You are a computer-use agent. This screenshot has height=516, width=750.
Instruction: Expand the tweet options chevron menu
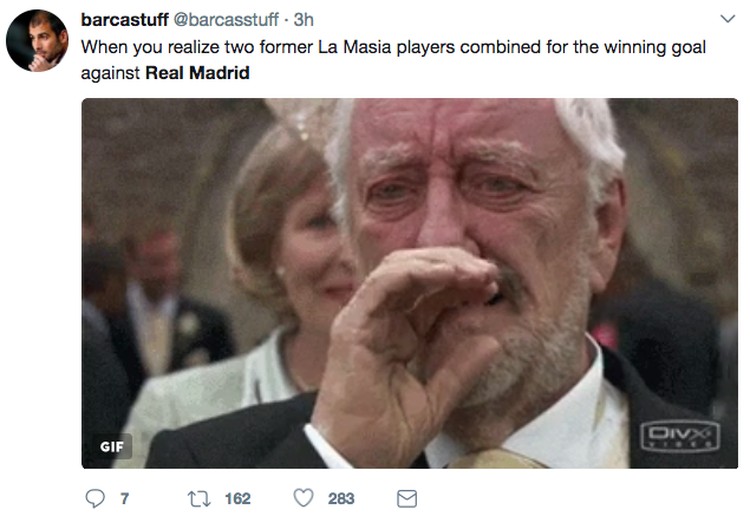coord(727,20)
